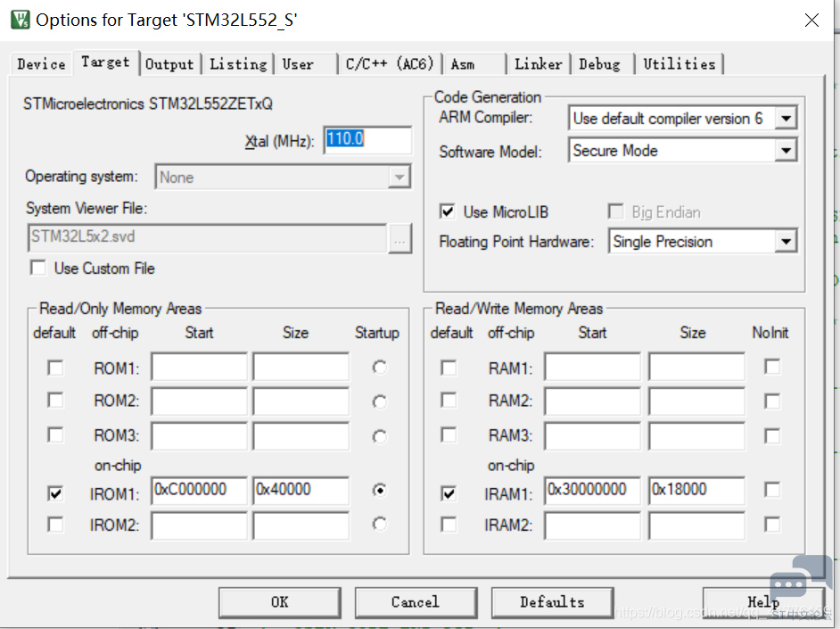840x629 pixels.
Task: Click the IRAM1 Size field showing 0x18000
Action: (x=696, y=490)
